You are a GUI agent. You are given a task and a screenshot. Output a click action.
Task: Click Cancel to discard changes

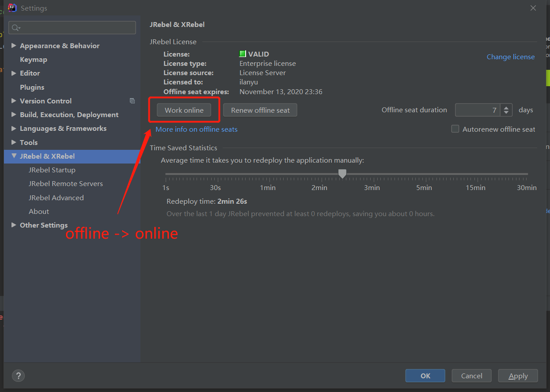pos(471,376)
